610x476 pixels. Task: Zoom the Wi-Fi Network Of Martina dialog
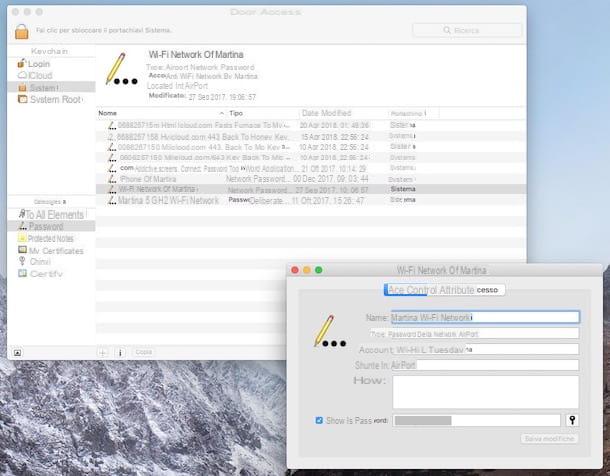point(319,270)
